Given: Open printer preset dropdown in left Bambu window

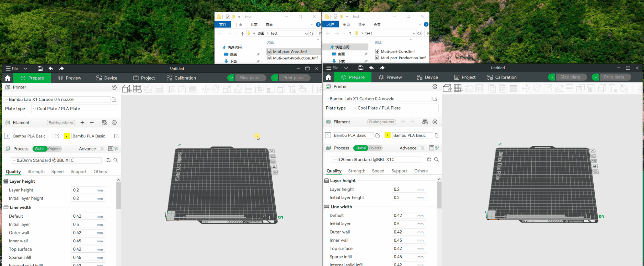Looking at the screenshot, I should [x=57, y=99].
